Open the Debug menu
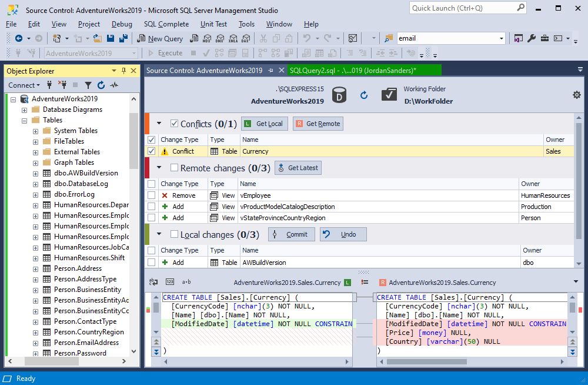 [x=122, y=24]
